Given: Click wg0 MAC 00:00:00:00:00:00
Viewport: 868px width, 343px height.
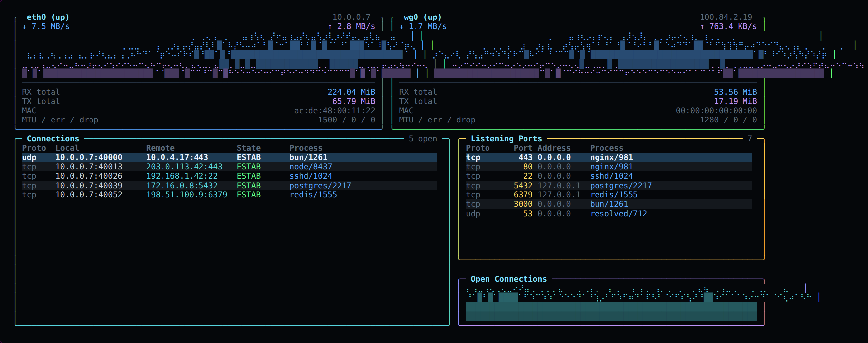Looking at the screenshot, I should point(716,111).
